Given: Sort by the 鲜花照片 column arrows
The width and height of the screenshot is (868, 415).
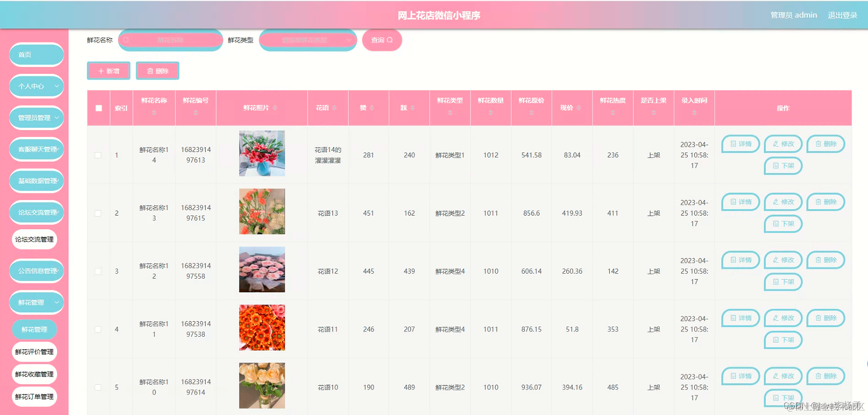Looking at the screenshot, I should tap(275, 108).
